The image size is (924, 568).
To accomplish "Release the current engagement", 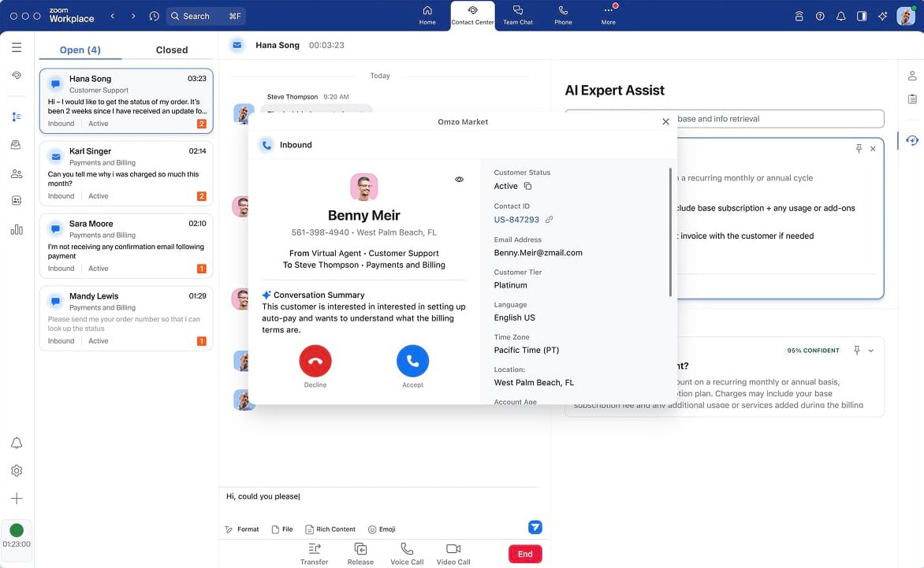I will (x=360, y=549).
